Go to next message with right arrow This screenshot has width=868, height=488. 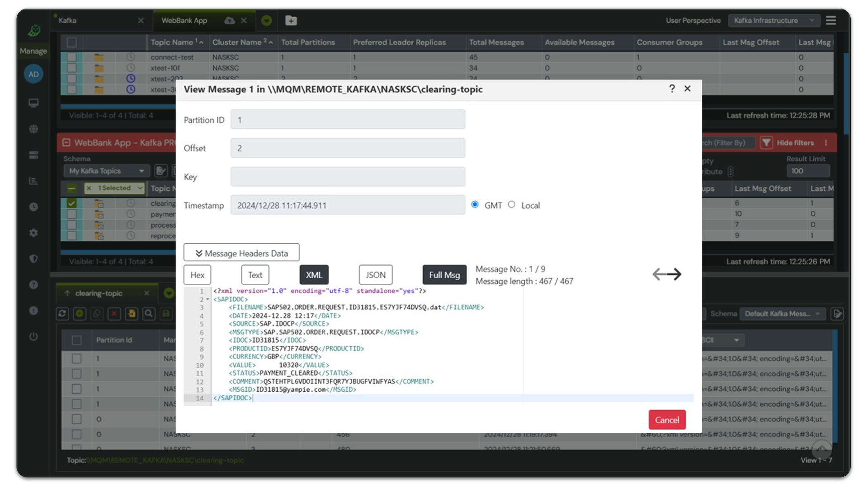(675, 274)
